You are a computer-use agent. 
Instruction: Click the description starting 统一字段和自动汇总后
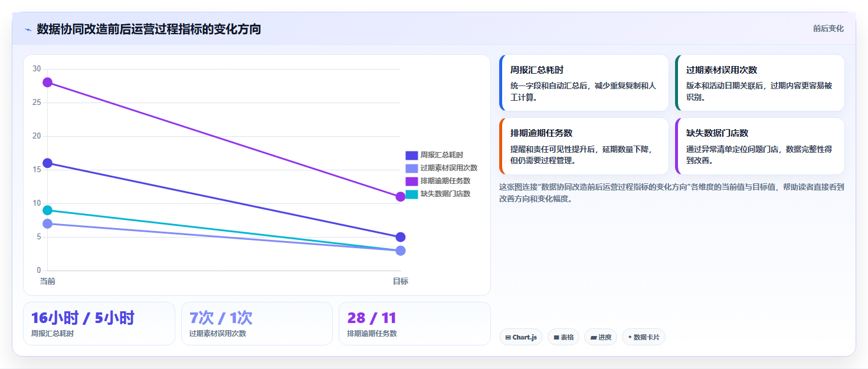point(583,91)
